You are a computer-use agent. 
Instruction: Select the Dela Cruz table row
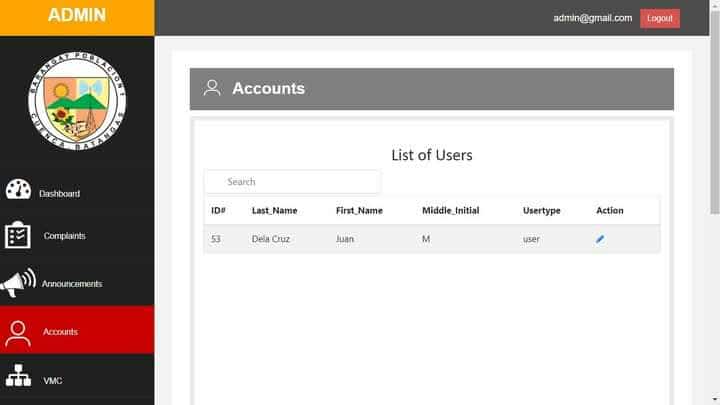click(x=431, y=239)
